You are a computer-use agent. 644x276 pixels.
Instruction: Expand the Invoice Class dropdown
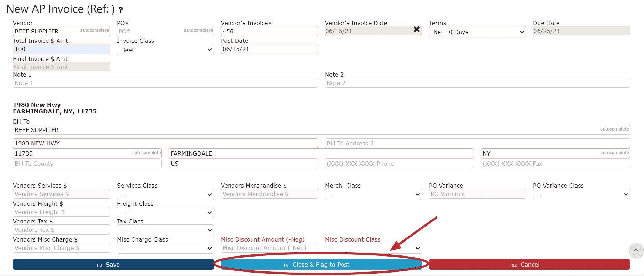click(x=165, y=50)
